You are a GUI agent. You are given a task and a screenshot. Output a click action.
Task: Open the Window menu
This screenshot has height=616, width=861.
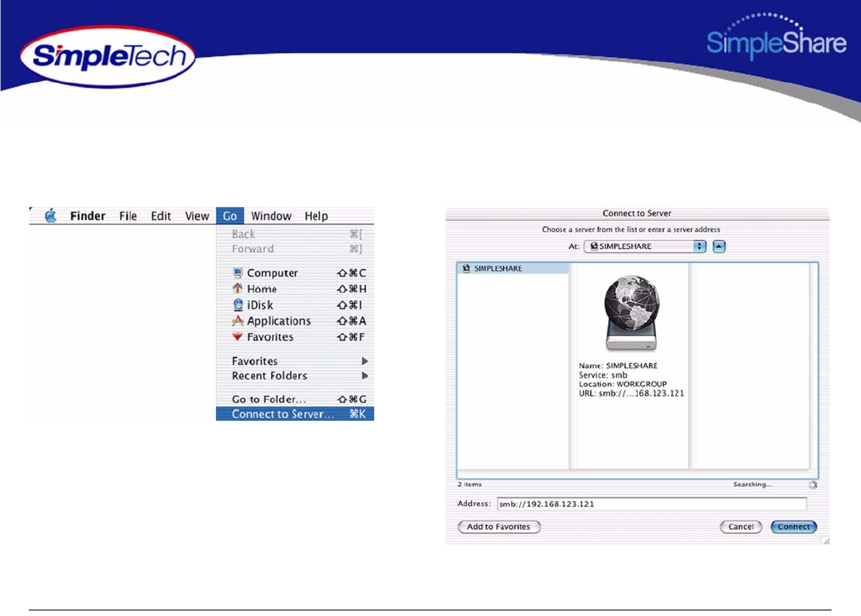tap(271, 216)
